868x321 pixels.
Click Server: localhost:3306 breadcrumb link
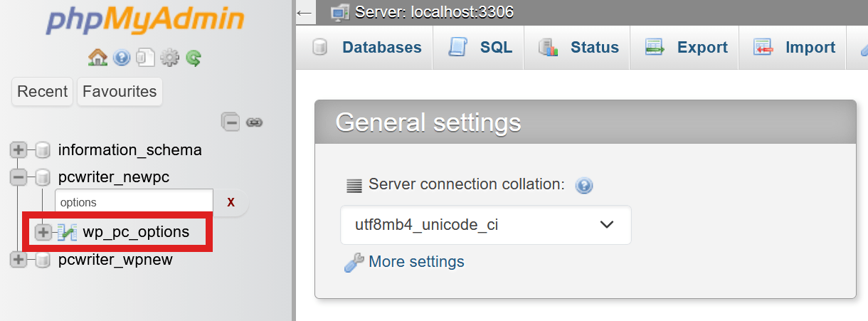(434, 12)
